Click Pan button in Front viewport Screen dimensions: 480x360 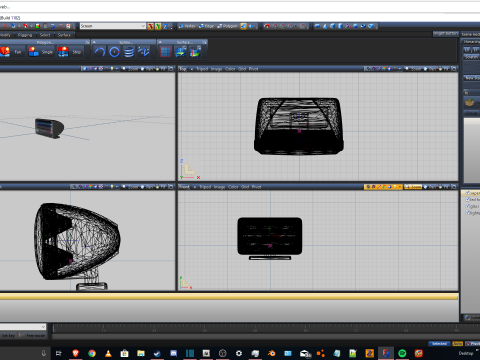430,187
